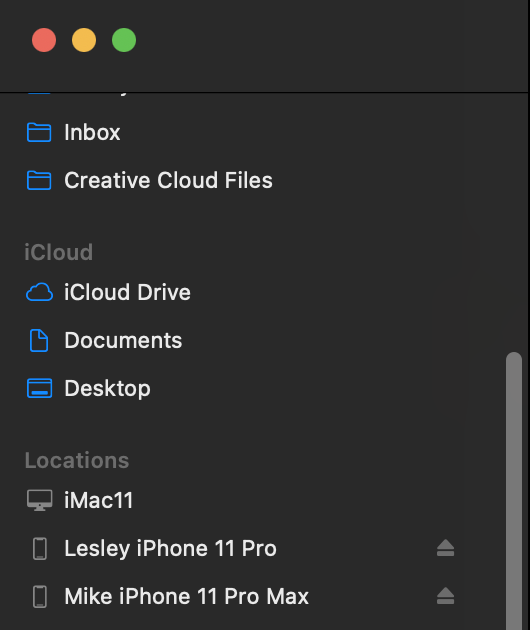Select iCloud Drive in the sidebar
The image size is (530, 630).
click(127, 292)
